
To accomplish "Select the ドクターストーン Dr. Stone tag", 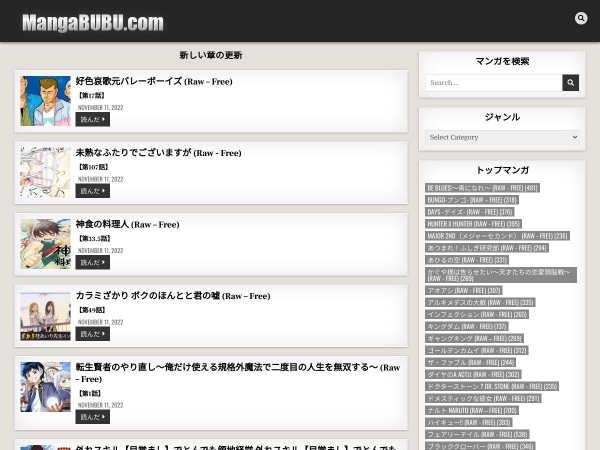I will tap(492, 386).
